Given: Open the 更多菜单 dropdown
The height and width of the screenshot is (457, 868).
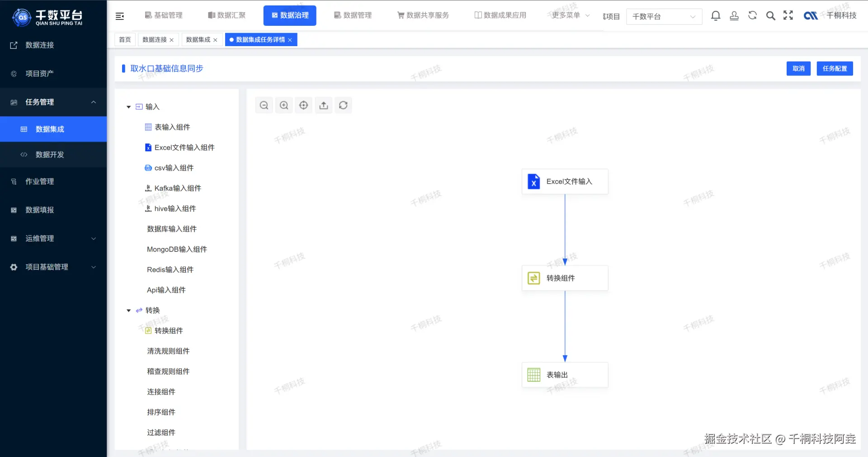Looking at the screenshot, I should coord(571,15).
